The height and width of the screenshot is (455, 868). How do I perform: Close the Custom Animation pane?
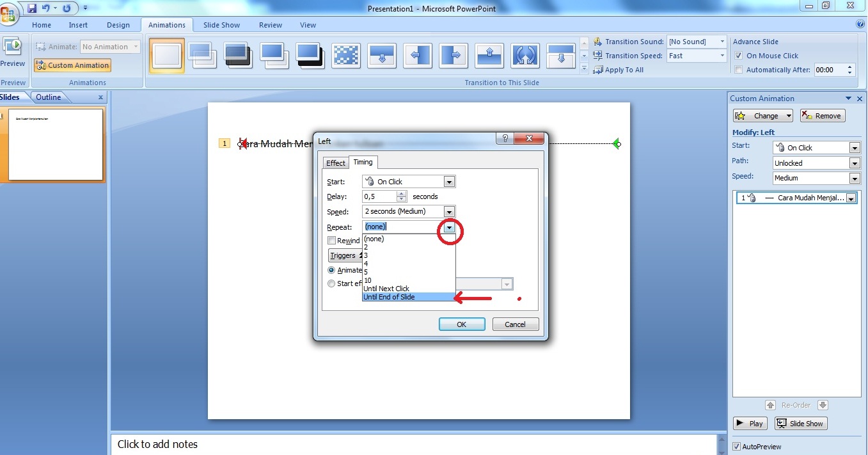click(860, 99)
